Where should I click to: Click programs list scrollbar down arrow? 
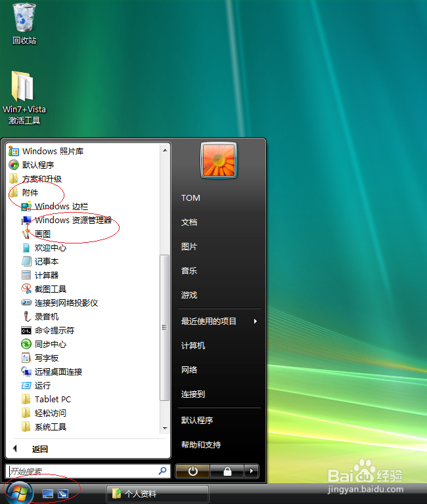point(165,428)
